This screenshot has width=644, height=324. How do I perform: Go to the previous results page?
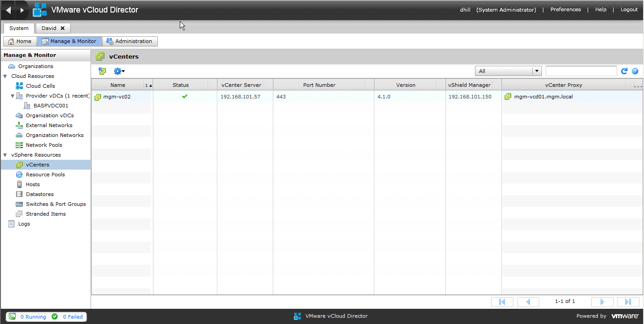(x=528, y=302)
